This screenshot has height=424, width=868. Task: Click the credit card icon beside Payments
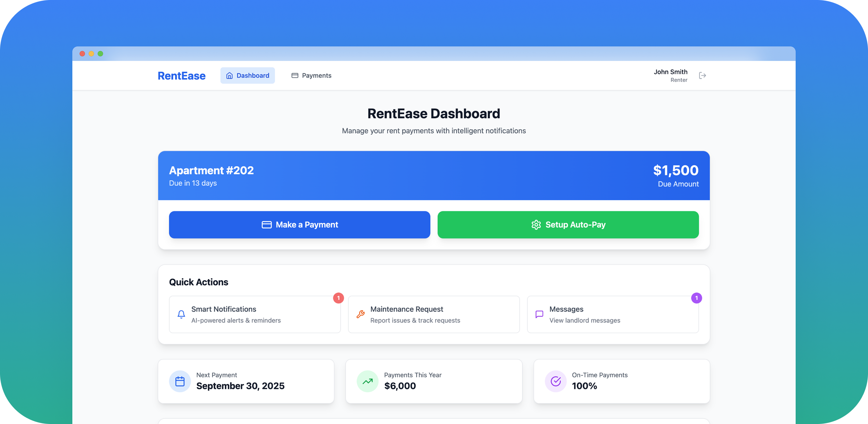click(295, 76)
